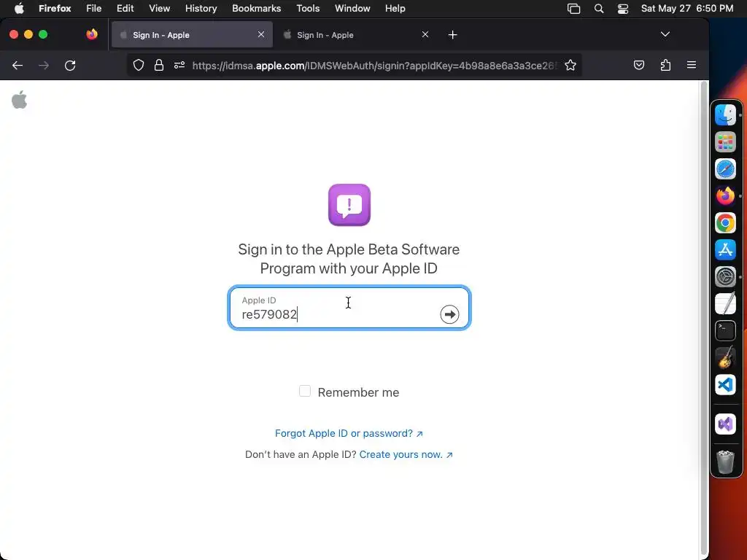Viewport: 747px width, 560px height.
Task: Open the Window menu
Action: pyautogui.click(x=352, y=9)
